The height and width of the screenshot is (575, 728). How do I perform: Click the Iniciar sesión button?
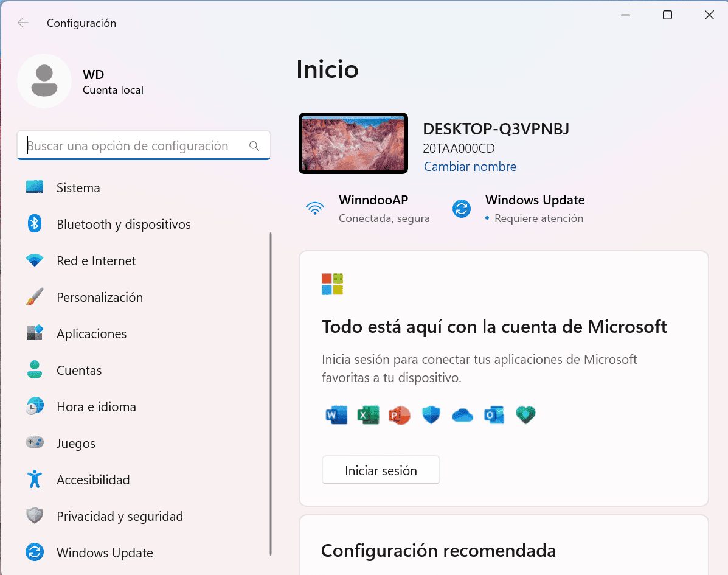coord(381,470)
